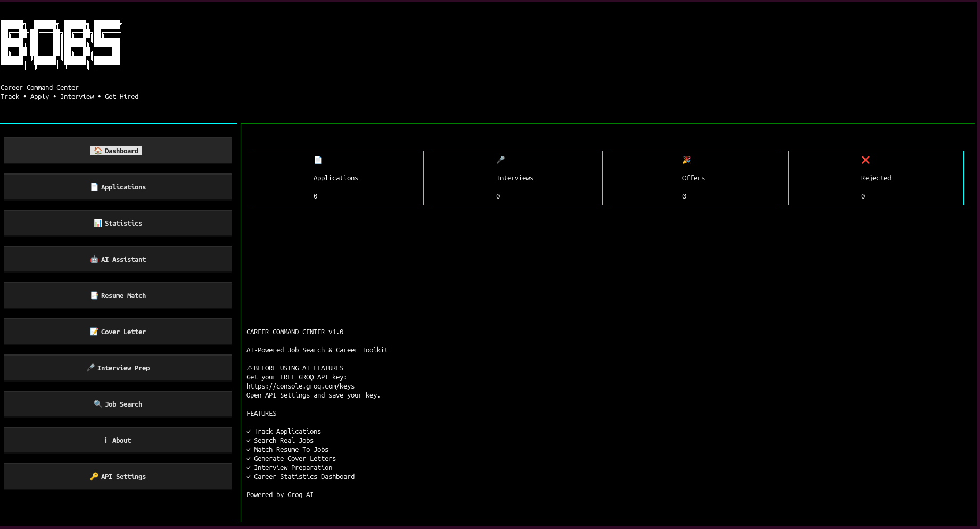Open the Dashboard sidebar button
The height and width of the screenshot is (529, 980).
[118, 151]
